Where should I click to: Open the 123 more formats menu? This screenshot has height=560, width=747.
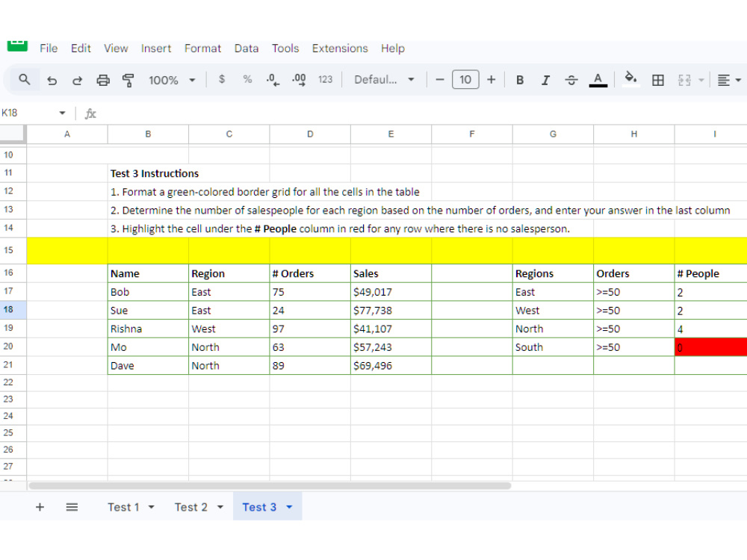[326, 80]
